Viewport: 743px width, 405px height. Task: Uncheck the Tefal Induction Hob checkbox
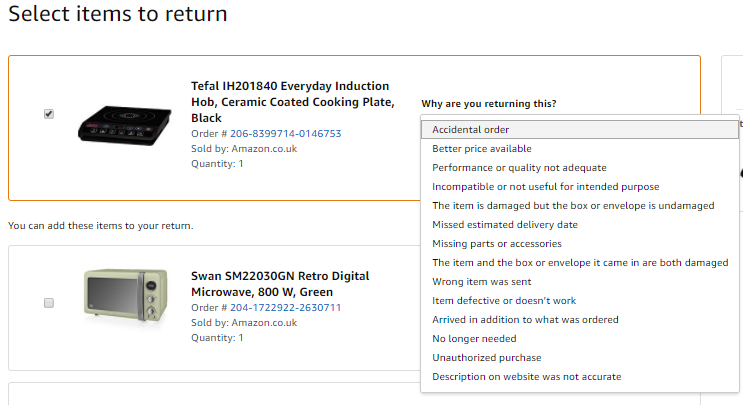pyautogui.click(x=49, y=114)
